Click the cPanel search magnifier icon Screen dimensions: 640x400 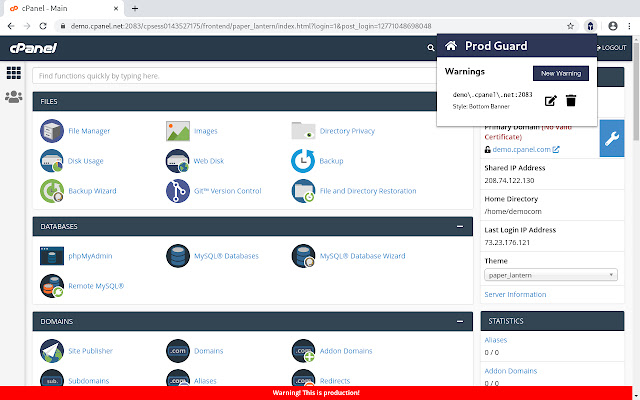[431, 48]
